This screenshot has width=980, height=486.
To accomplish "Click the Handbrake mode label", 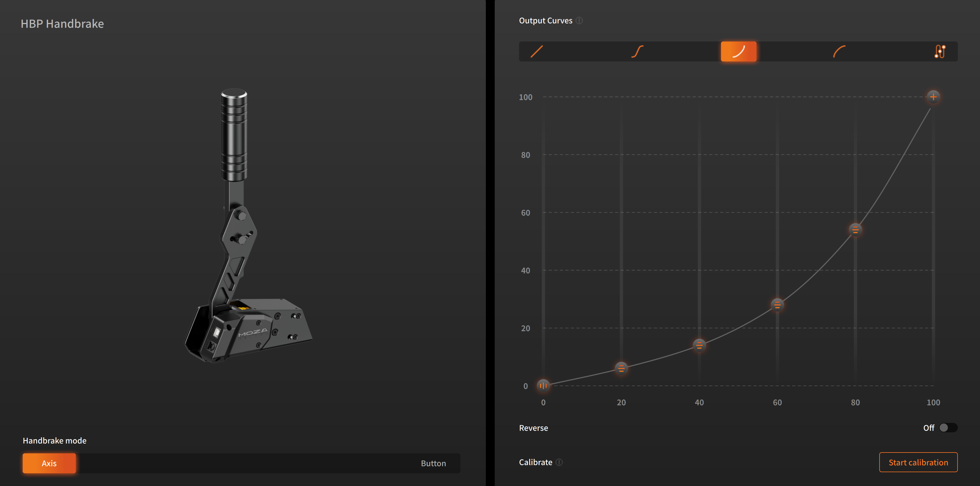I will click(x=55, y=440).
